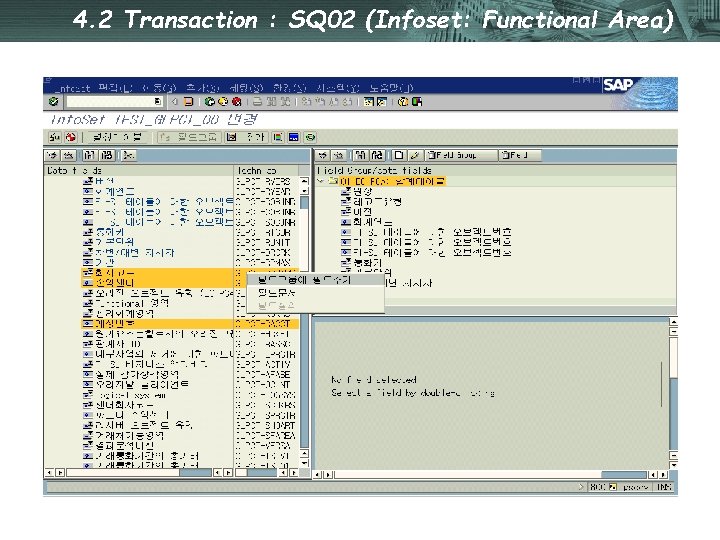Choose the second context menu entry
Image resolution: width=720 pixels, height=540 pixels.
(x=315, y=292)
